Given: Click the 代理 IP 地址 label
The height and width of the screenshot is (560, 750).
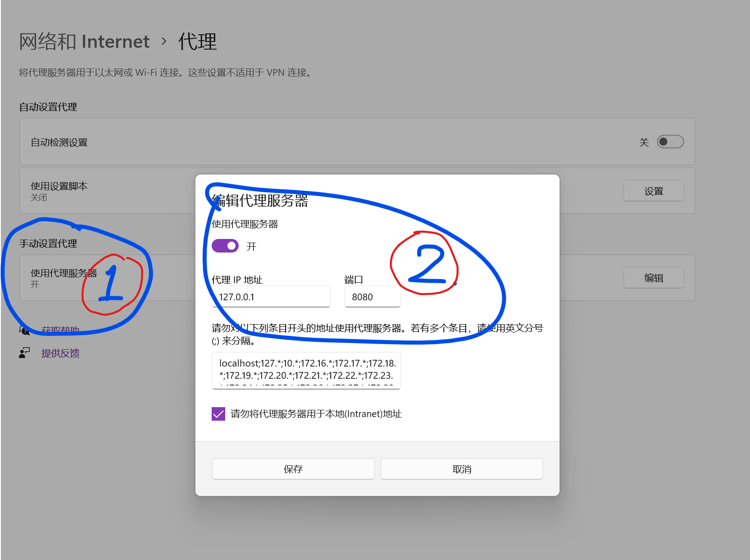Looking at the screenshot, I should [237, 280].
